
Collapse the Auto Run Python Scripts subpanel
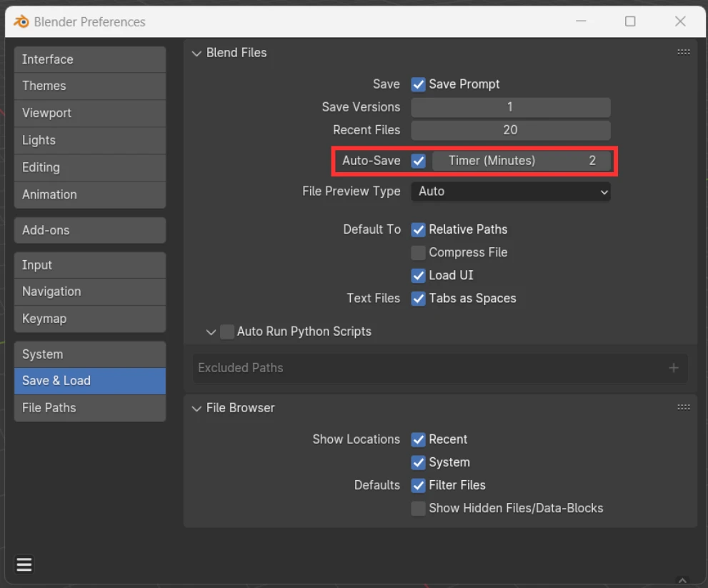pos(211,332)
